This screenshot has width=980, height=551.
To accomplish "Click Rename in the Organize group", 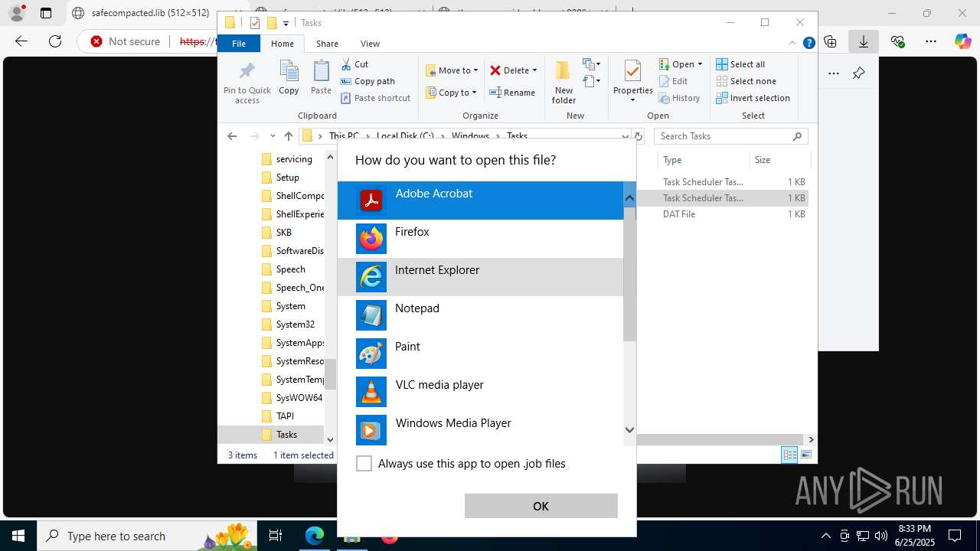I will tap(512, 93).
